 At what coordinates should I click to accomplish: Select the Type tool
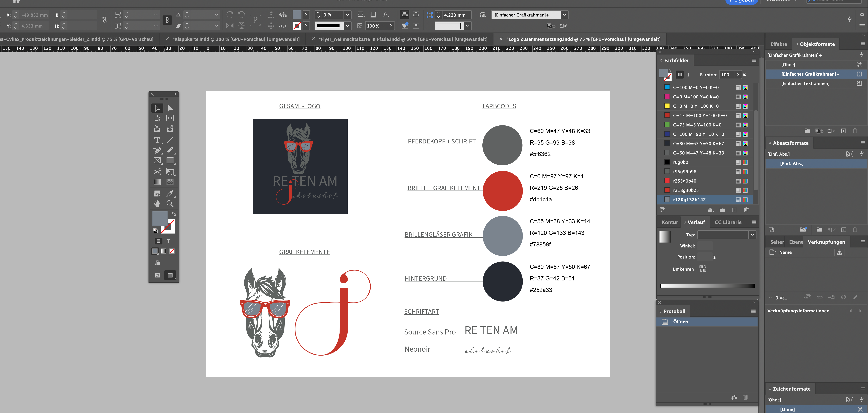pyautogui.click(x=157, y=140)
